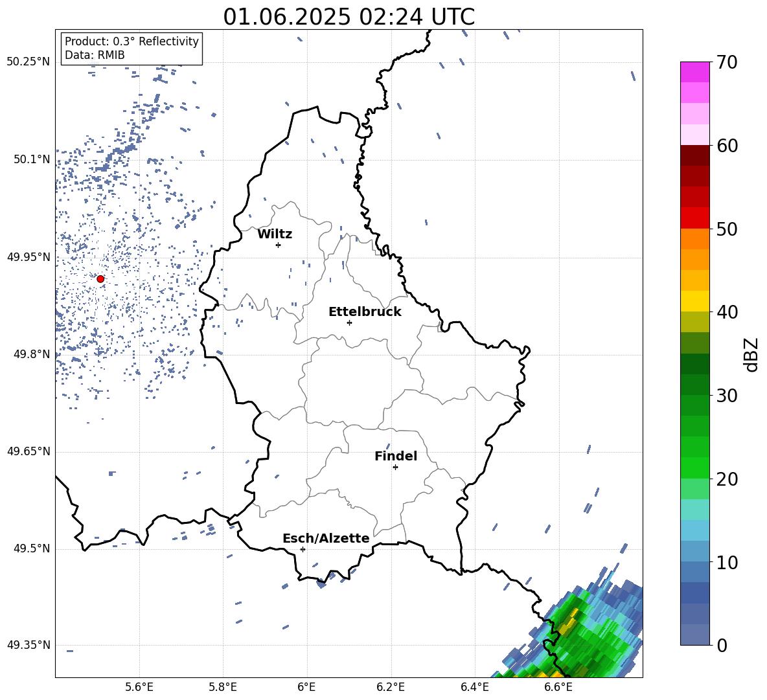Image resolution: width=767 pixels, height=700 pixels.
Task: Click the orange colorbar segment below 50
Action: [x=694, y=239]
